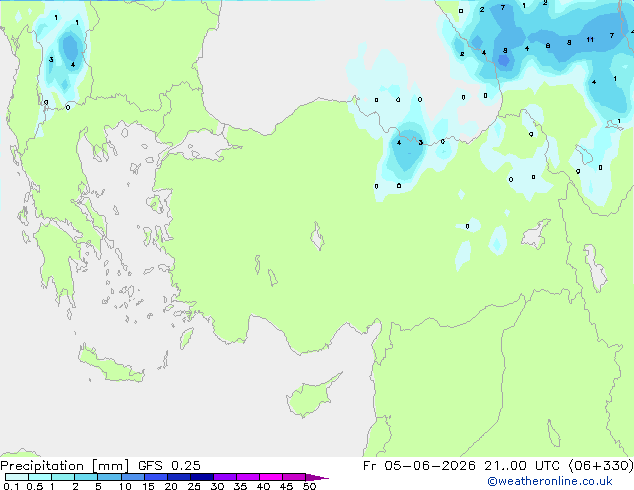Select the 25–30 mm legend color

tap(201, 477)
